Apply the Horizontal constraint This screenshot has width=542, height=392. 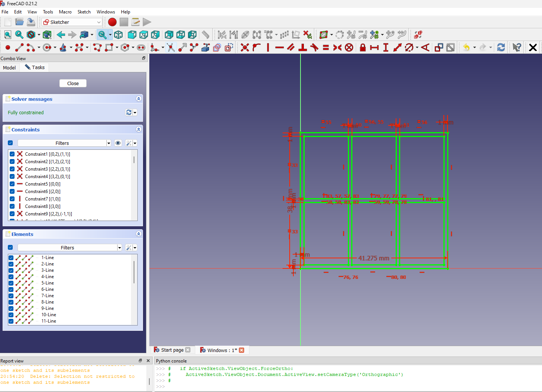coord(280,47)
